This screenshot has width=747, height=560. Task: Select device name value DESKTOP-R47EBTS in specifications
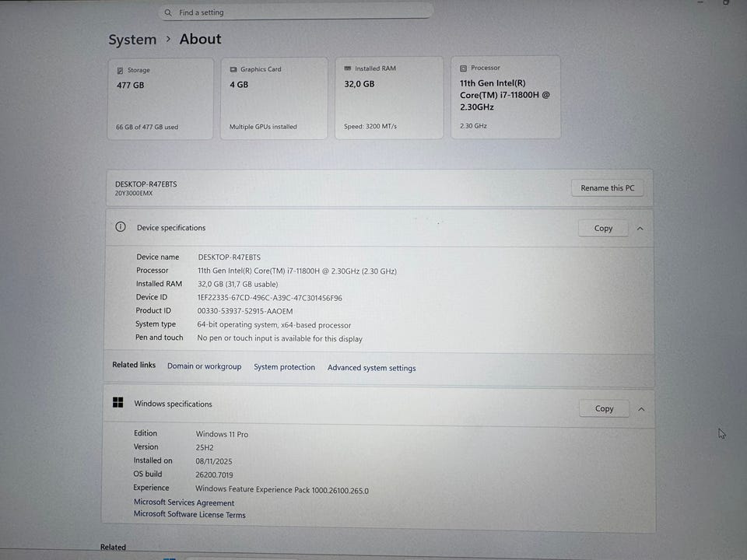click(x=229, y=257)
